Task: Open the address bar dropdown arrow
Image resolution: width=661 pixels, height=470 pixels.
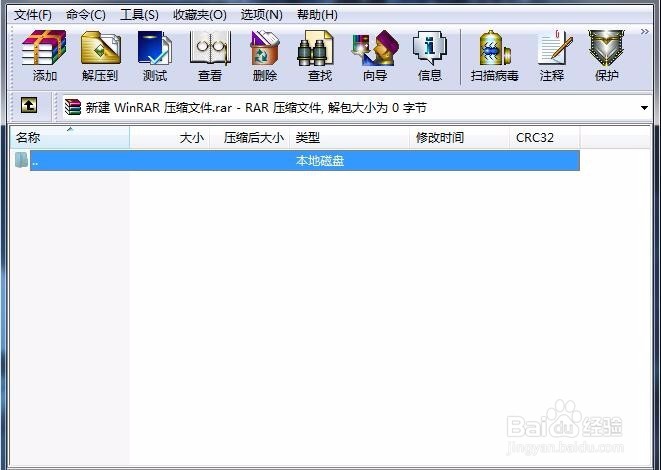Action: tap(644, 108)
